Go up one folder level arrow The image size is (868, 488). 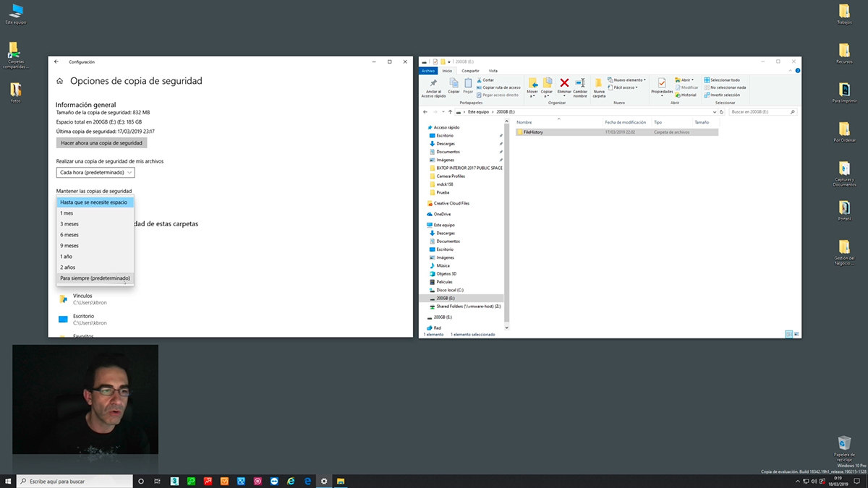(450, 112)
